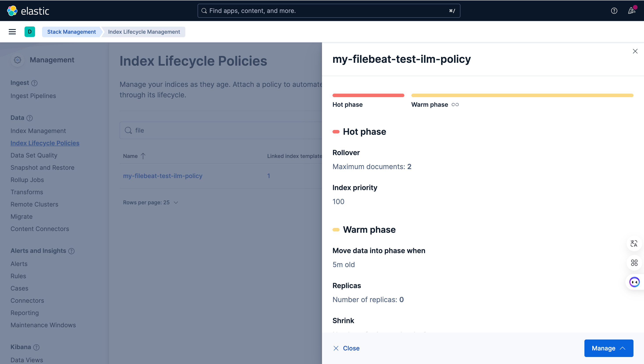Open the D space avatar
644x364 pixels.
pos(30,32)
